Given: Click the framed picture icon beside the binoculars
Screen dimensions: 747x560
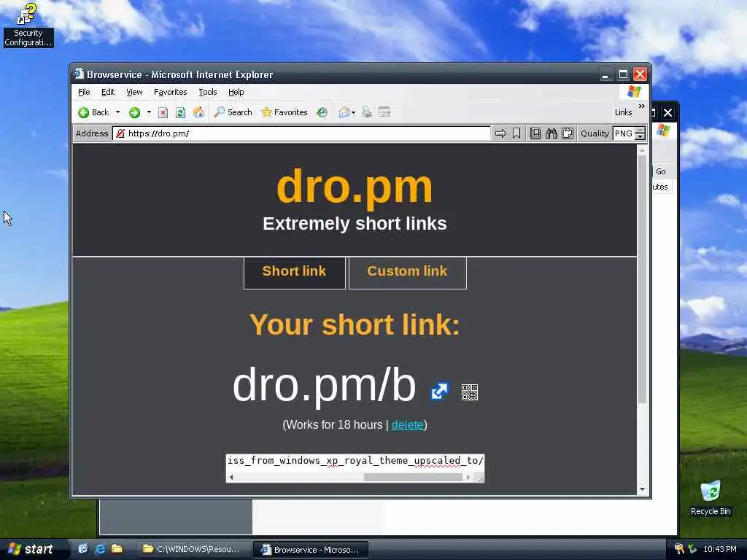Looking at the screenshot, I should tap(535, 133).
